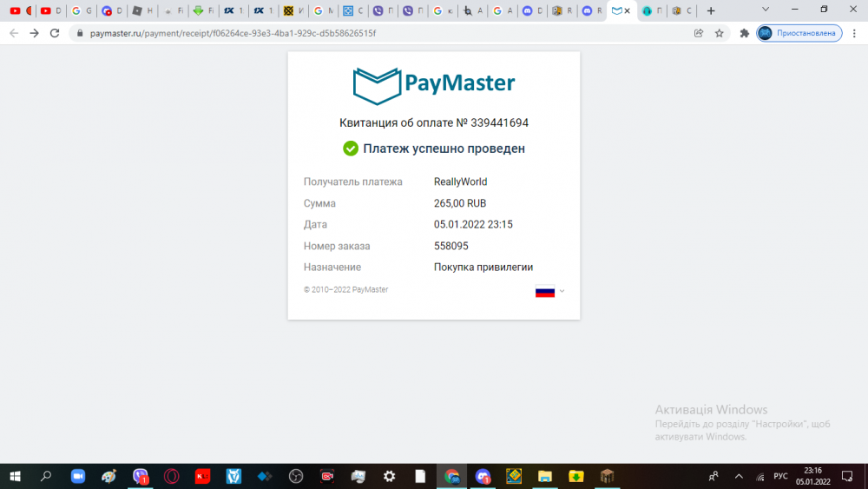Show hidden system tray icons
Viewport: 868px width, 489px height.
tap(739, 476)
